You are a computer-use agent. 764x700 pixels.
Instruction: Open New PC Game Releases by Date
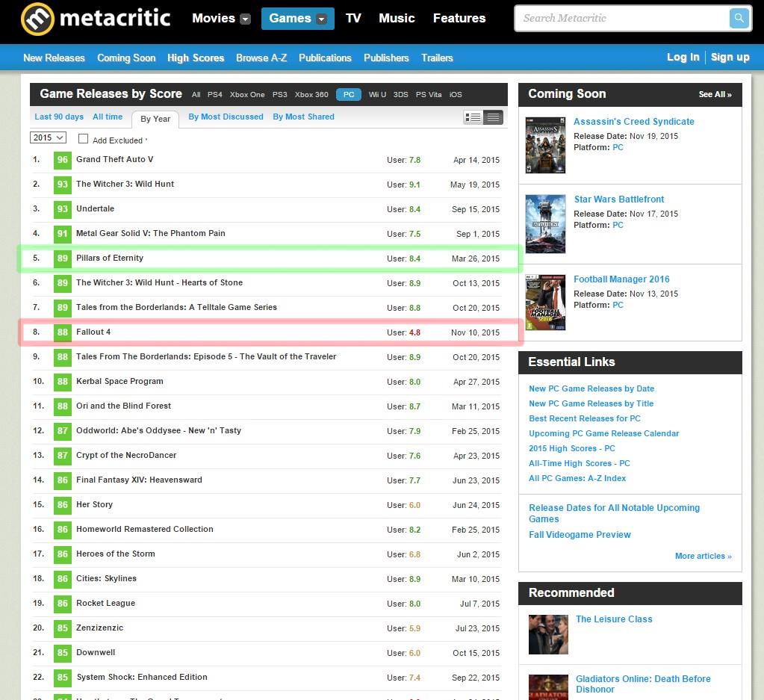(591, 388)
